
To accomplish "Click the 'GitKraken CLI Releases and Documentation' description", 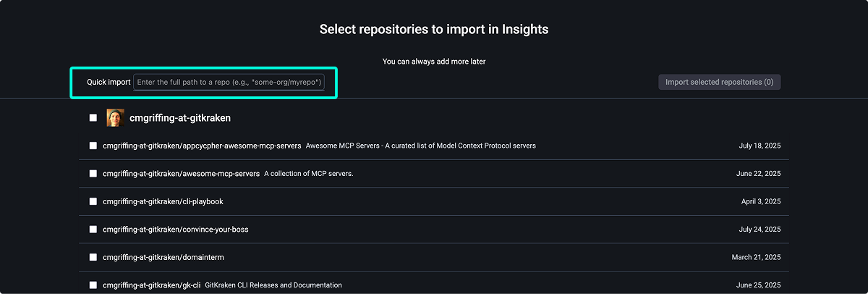I will pyautogui.click(x=273, y=285).
